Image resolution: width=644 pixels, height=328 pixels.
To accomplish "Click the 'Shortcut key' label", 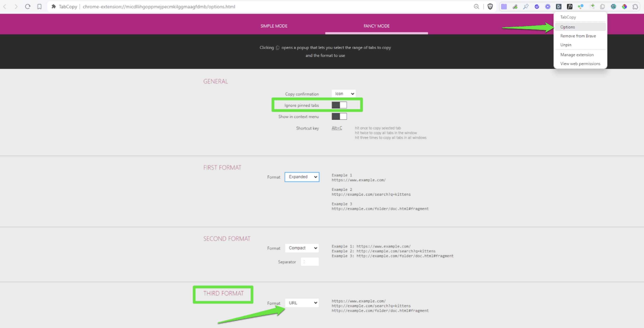I will [x=308, y=128].
